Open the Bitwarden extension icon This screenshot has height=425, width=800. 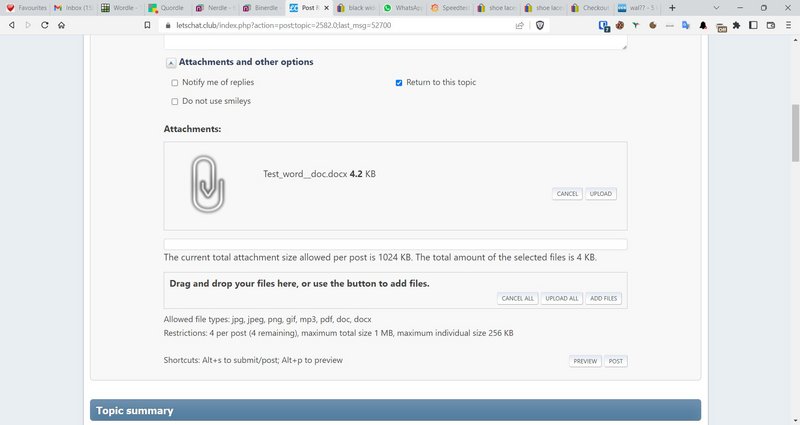click(x=604, y=26)
